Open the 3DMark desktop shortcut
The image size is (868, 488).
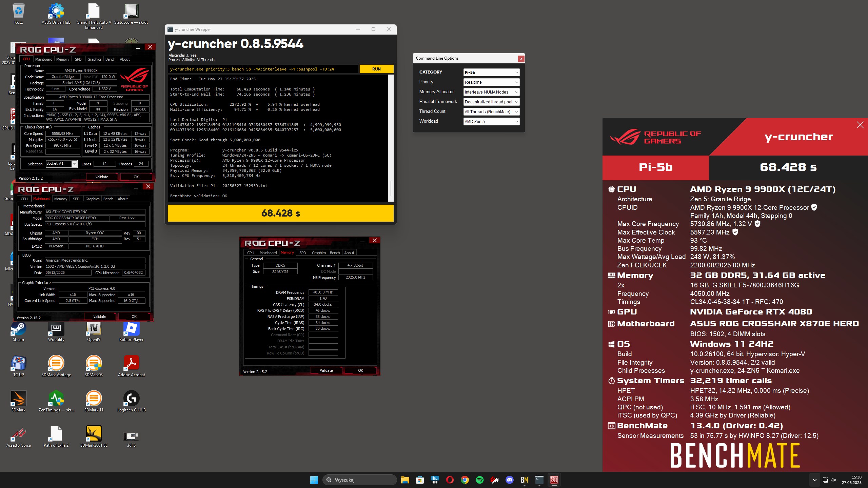(x=18, y=402)
